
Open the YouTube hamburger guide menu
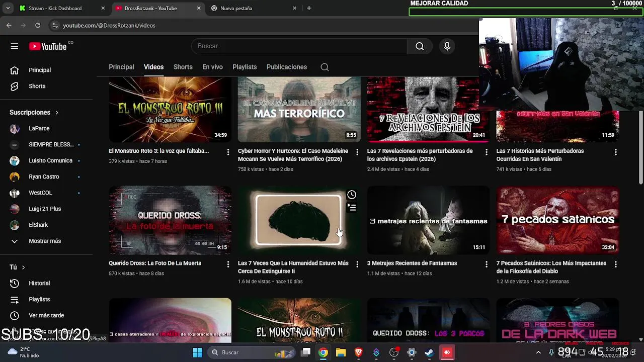(14, 46)
